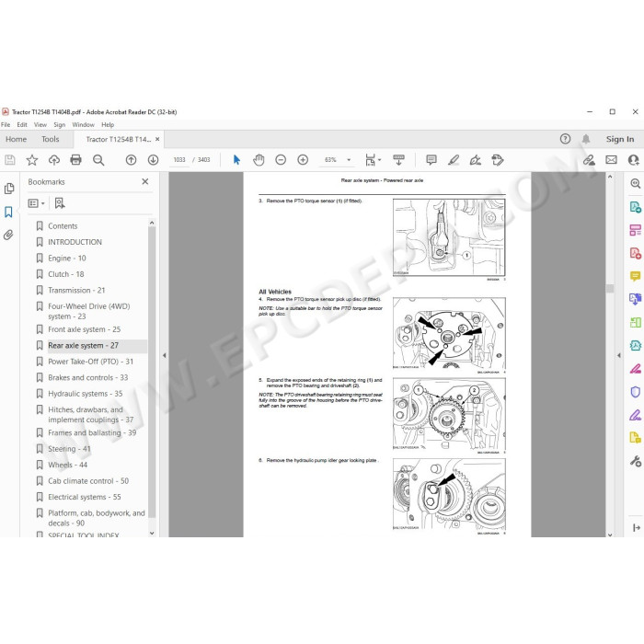Open the Help menu
The image size is (644, 644).
[108, 124]
